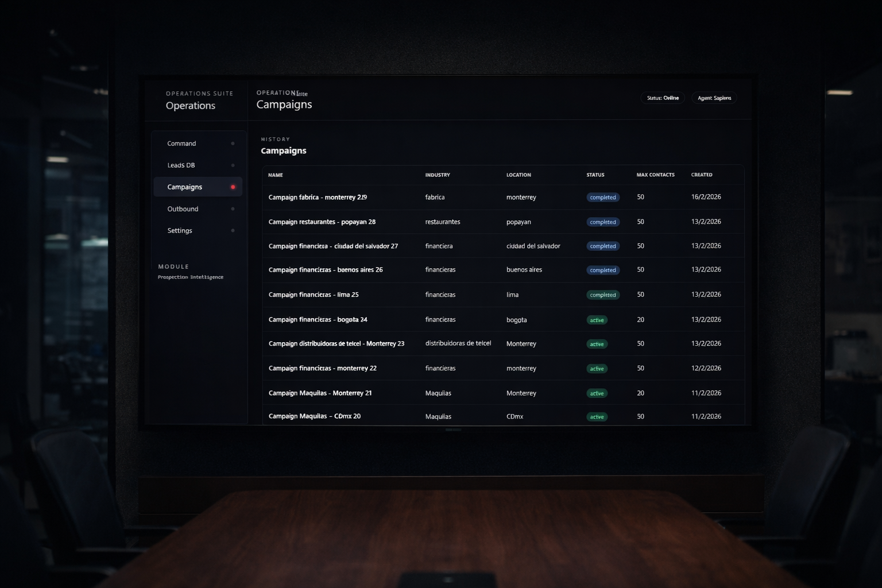Click completed badge on buenos aires campaign

(x=602, y=270)
